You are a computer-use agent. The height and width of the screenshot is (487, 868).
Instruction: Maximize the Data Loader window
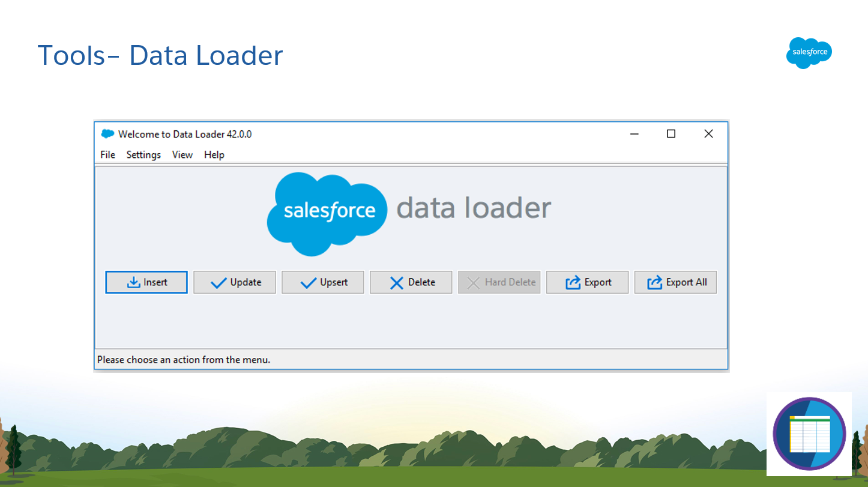click(671, 134)
